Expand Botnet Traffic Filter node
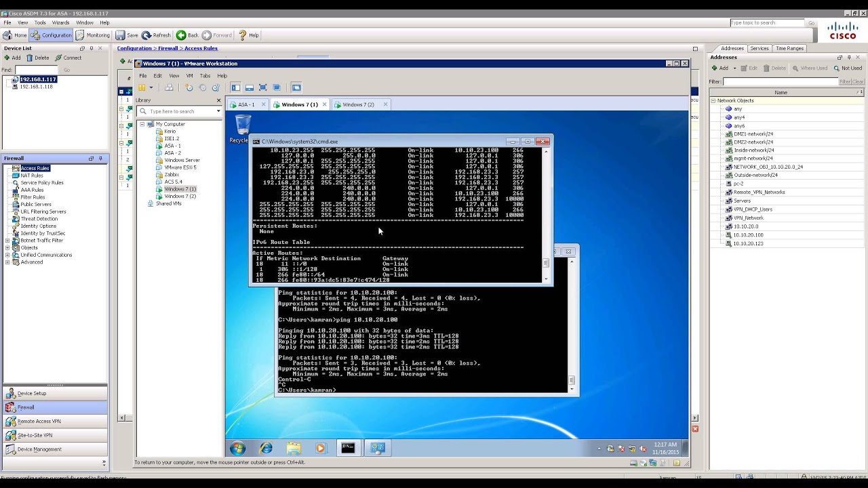Image resolution: width=868 pixels, height=488 pixels. (x=7, y=241)
